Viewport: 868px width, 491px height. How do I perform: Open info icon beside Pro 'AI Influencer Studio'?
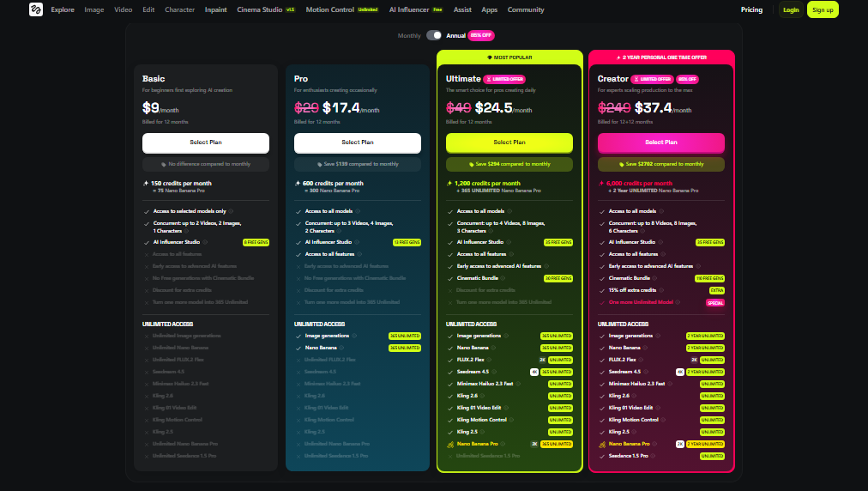click(x=357, y=242)
